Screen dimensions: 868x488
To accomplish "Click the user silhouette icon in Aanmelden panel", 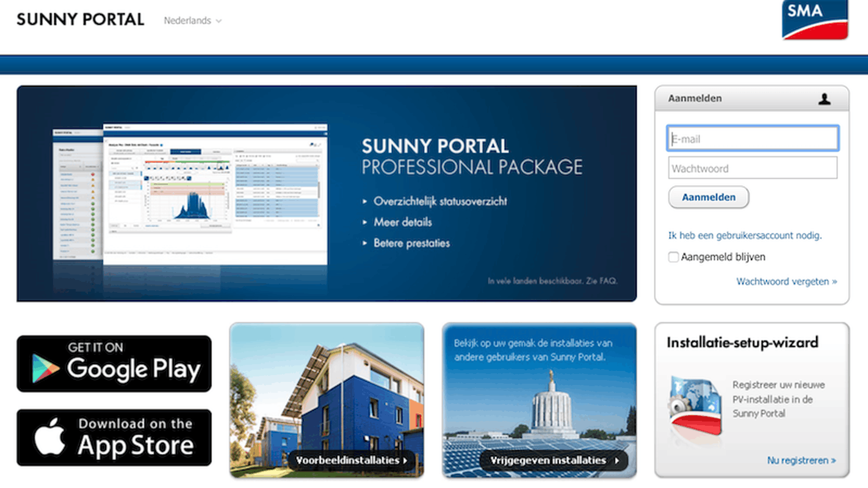I will click(825, 98).
